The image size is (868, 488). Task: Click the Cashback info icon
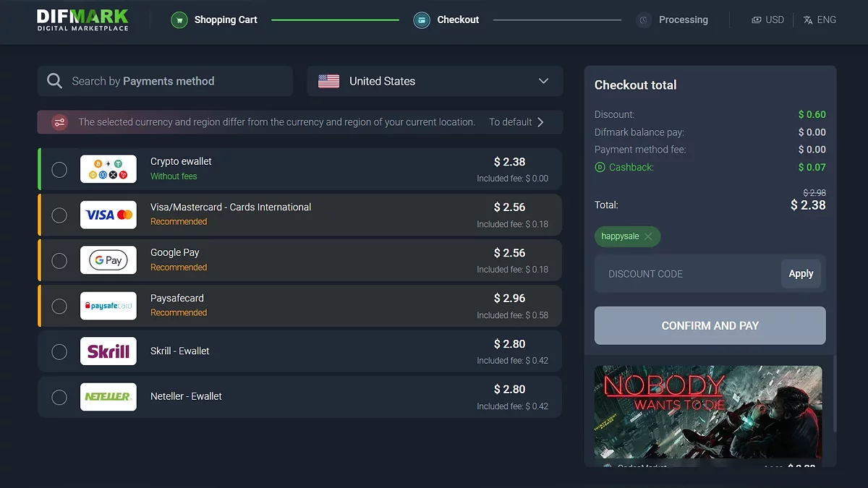(600, 167)
